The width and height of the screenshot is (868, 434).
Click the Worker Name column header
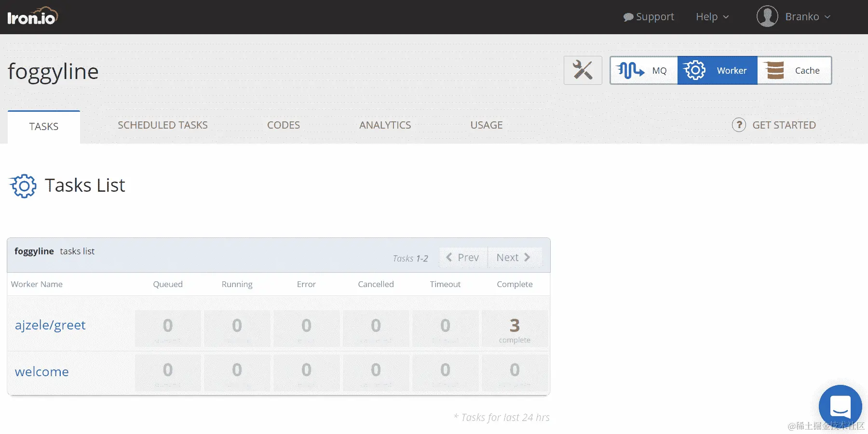point(37,284)
